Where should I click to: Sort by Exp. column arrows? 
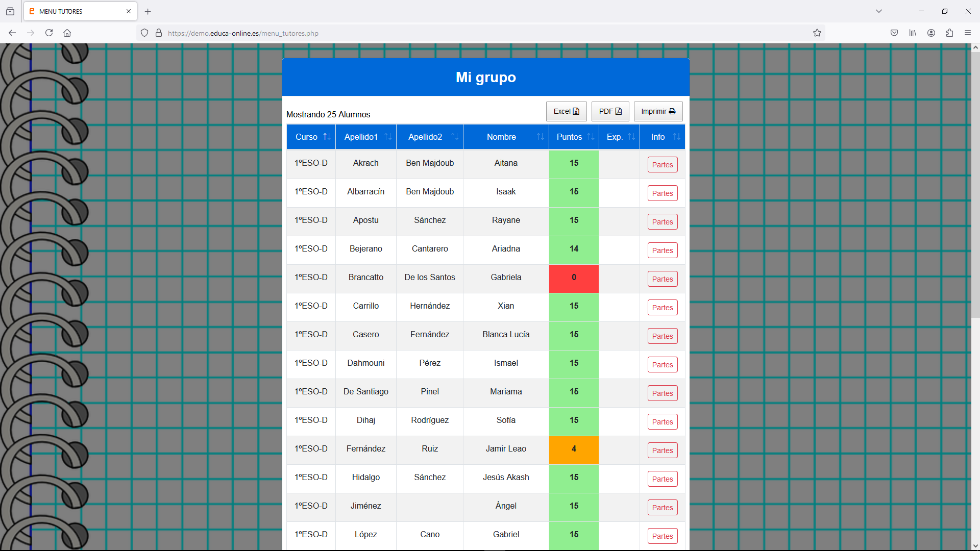point(631,137)
